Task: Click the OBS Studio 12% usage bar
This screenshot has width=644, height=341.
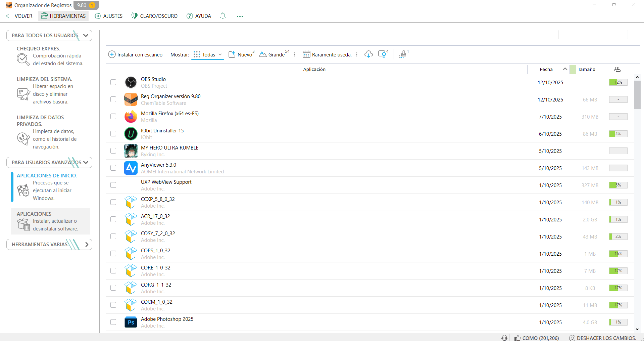Action: 618,82
